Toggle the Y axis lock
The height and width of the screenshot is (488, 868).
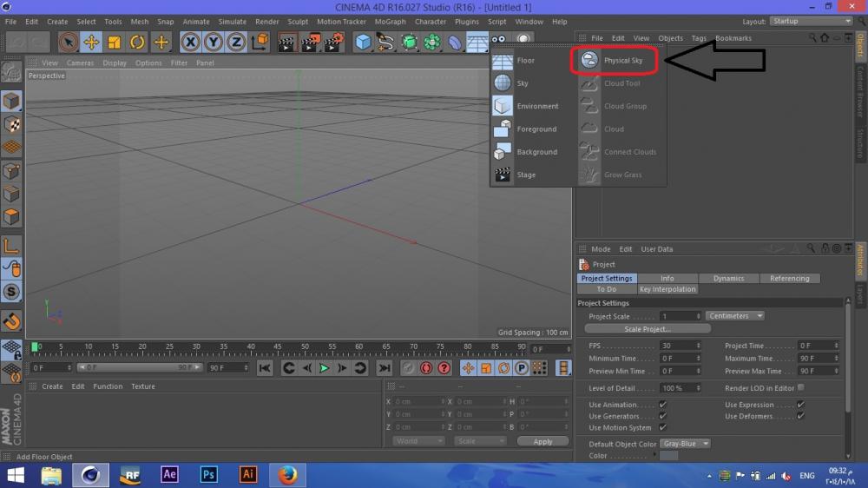tap(214, 42)
